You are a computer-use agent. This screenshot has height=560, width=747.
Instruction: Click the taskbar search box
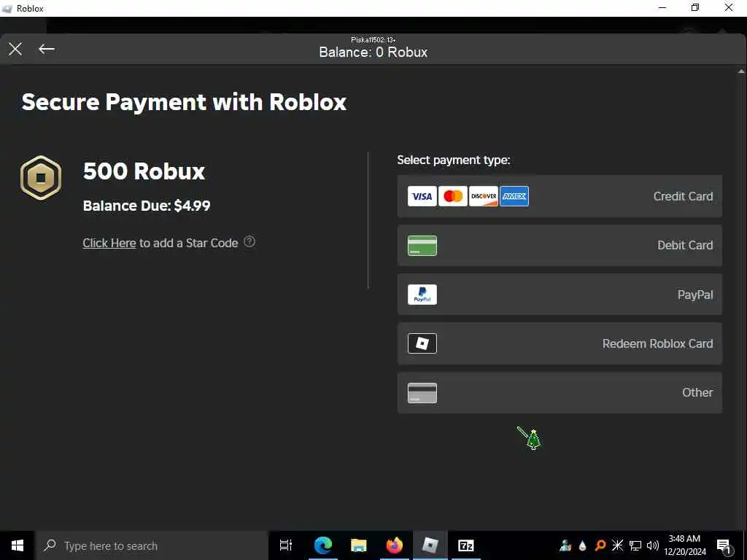[152, 545]
